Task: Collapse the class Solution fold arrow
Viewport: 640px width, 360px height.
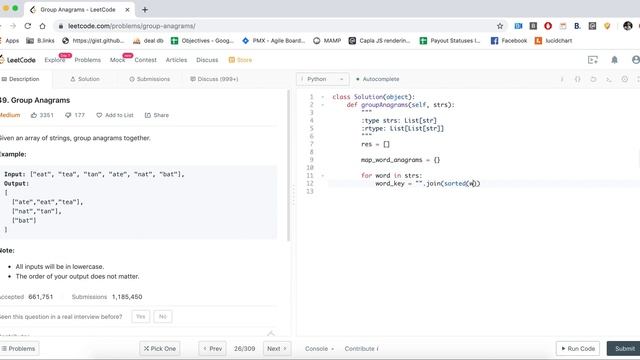Action: click(x=322, y=97)
